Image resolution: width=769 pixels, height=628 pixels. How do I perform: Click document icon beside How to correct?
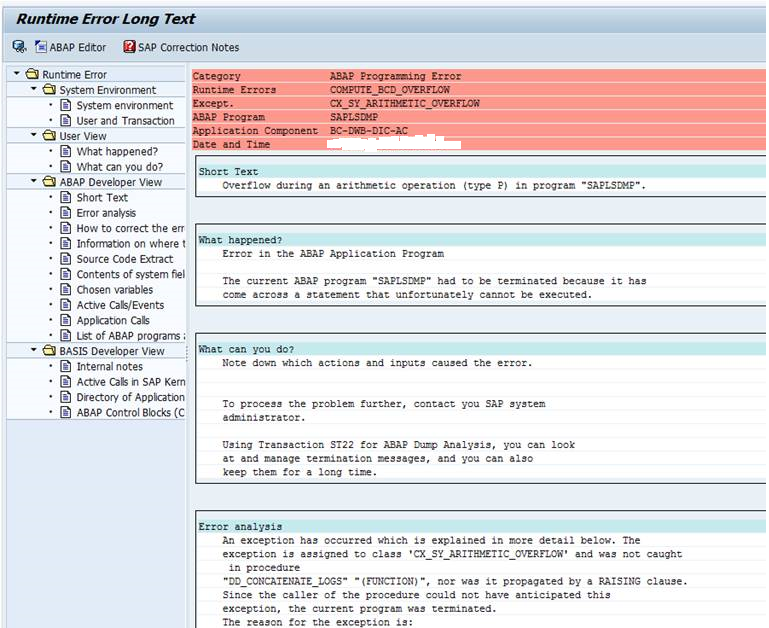66,228
